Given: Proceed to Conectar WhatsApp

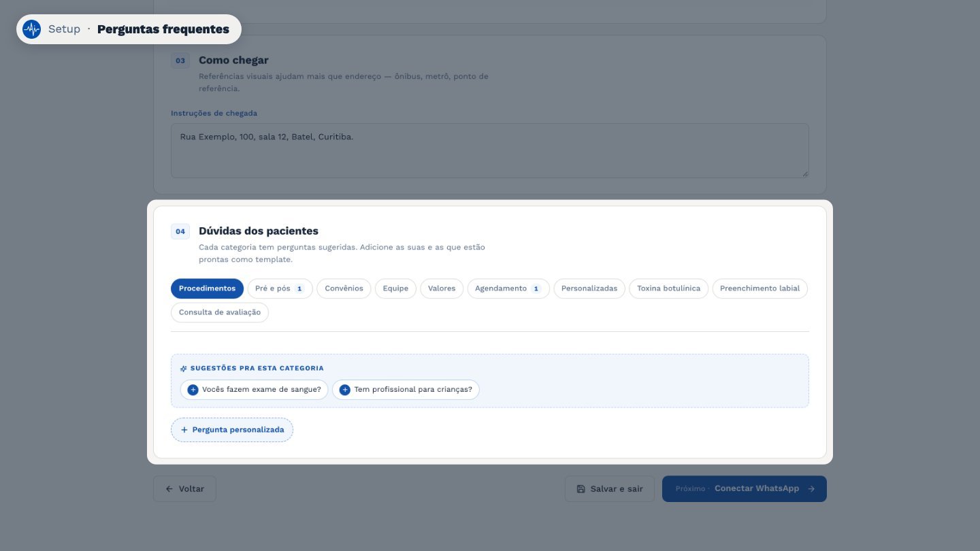Looking at the screenshot, I should (x=745, y=489).
